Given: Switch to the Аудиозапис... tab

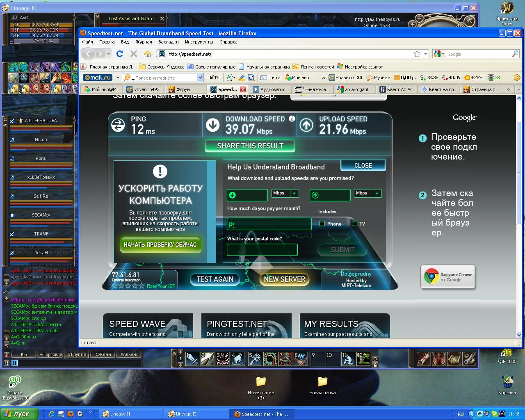Looking at the screenshot, I should (271, 89).
